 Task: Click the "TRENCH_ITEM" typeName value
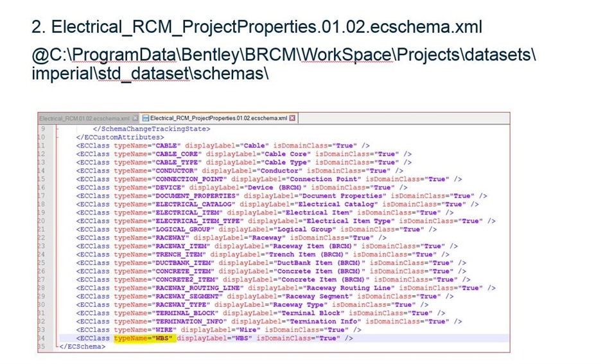(x=179, y=254)
